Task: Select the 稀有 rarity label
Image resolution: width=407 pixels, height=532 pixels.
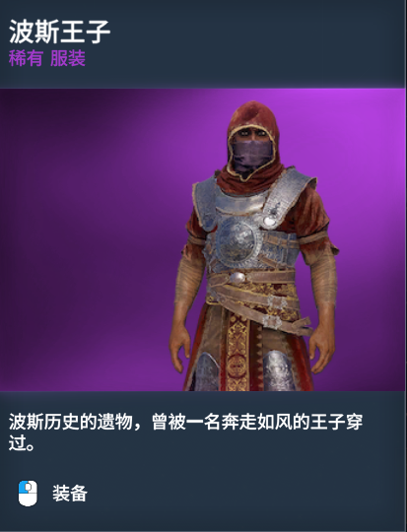Action: point(26,58)
